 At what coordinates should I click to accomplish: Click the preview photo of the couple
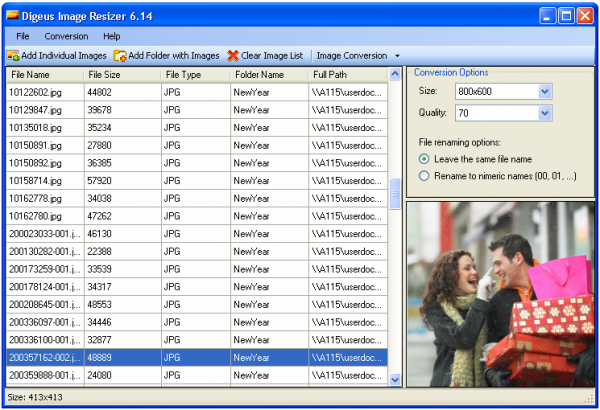(500, 294)
